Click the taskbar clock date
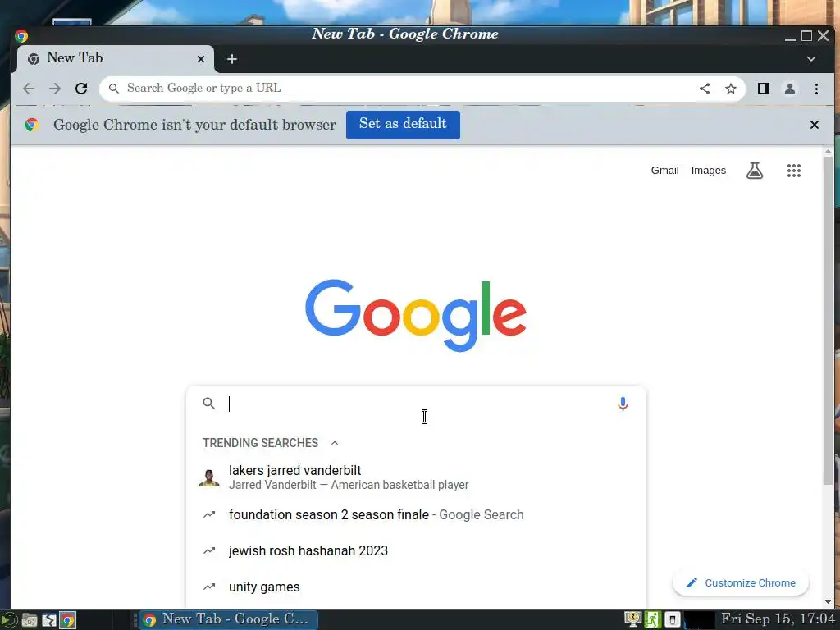840x630 pixels. point(778,619)
